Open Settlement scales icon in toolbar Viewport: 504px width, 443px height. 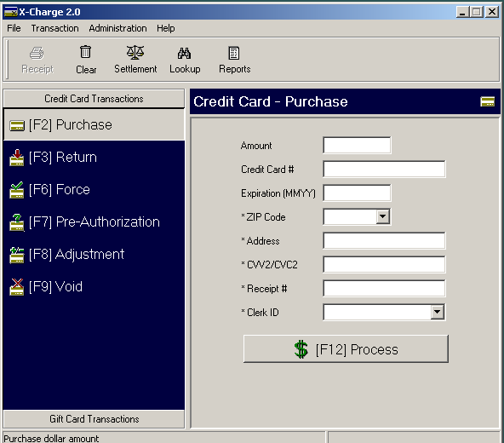point(135,52)
